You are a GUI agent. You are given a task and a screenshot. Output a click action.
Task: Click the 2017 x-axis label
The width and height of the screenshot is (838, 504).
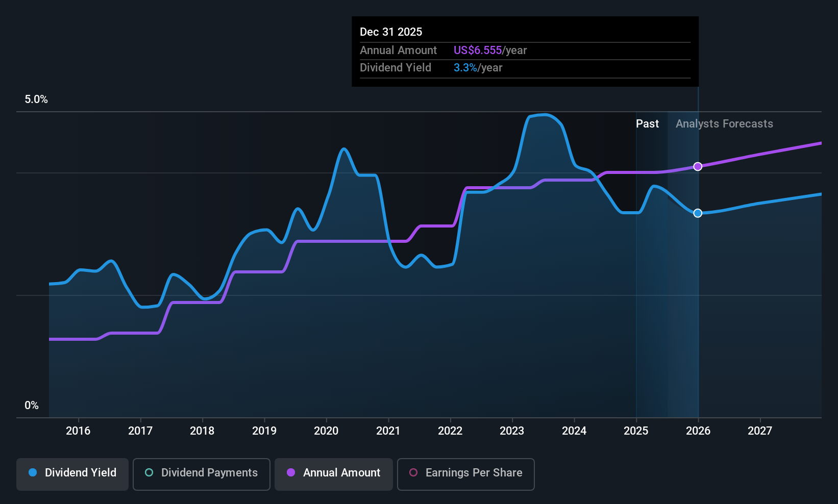coord(140,431)
